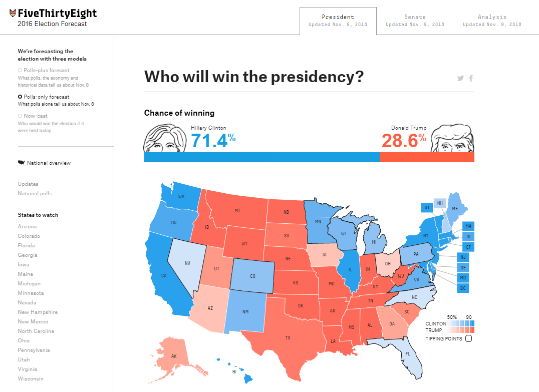Open the National polls link
Viewport: 539px width, 392px height.
coord(35,193)
